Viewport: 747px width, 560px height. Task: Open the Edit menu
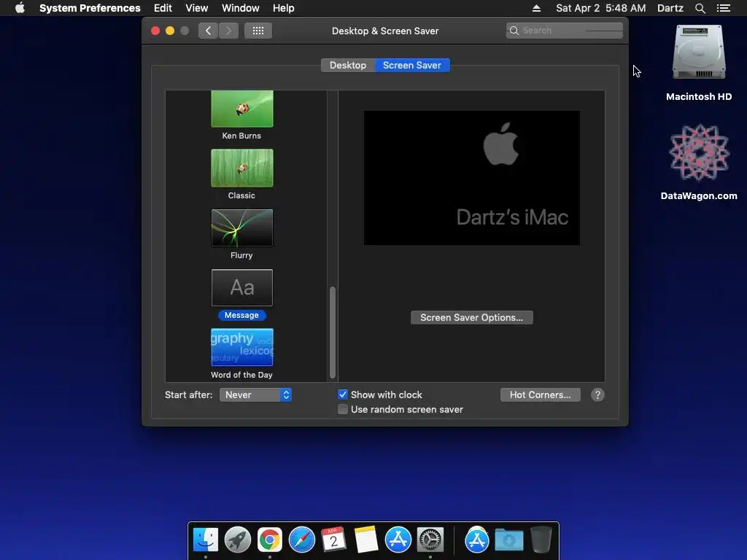point(163,8)
